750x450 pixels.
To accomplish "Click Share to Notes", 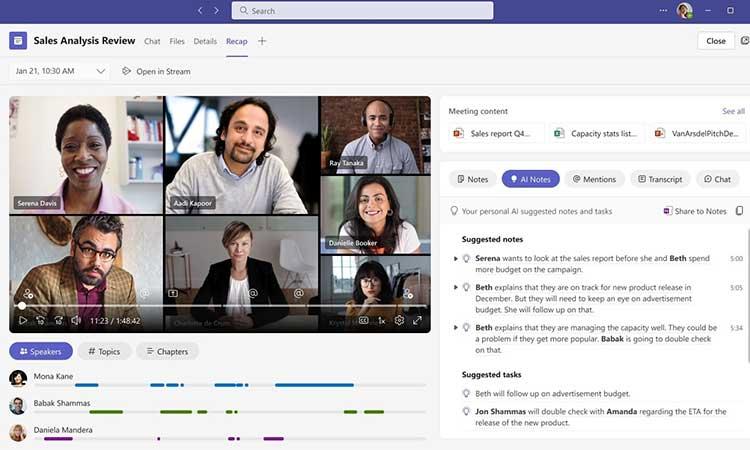I will (695, 211).
